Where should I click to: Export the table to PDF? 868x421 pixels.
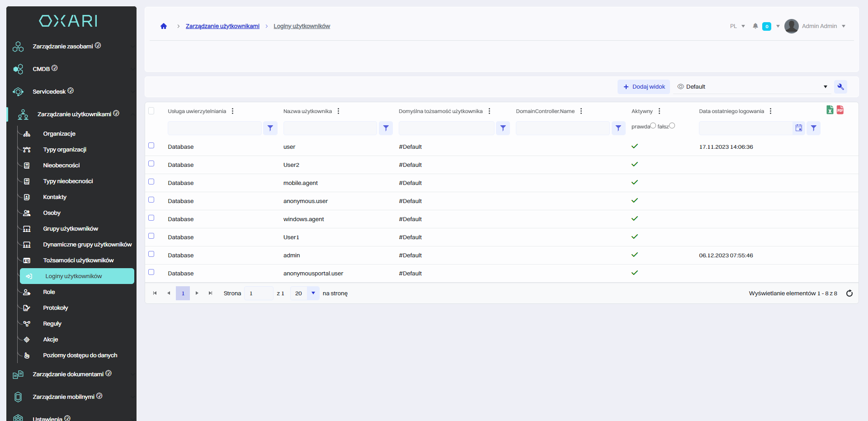click(x=840, y=110)
